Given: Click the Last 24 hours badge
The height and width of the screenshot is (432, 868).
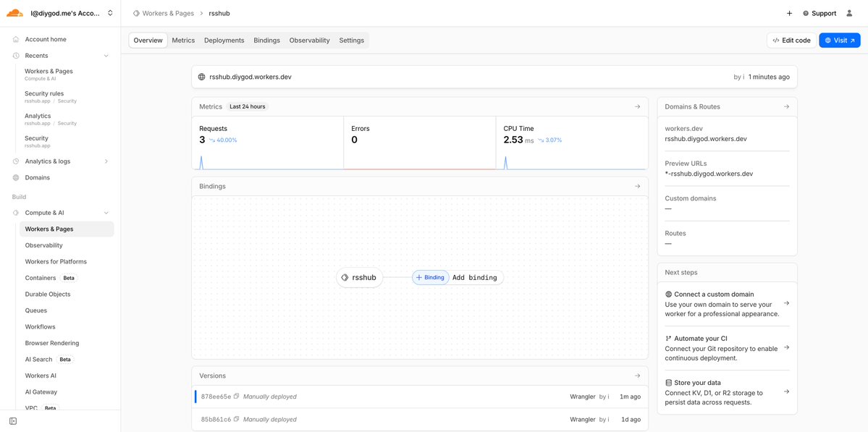Looking at the screenshot, I should coord(248,107).
